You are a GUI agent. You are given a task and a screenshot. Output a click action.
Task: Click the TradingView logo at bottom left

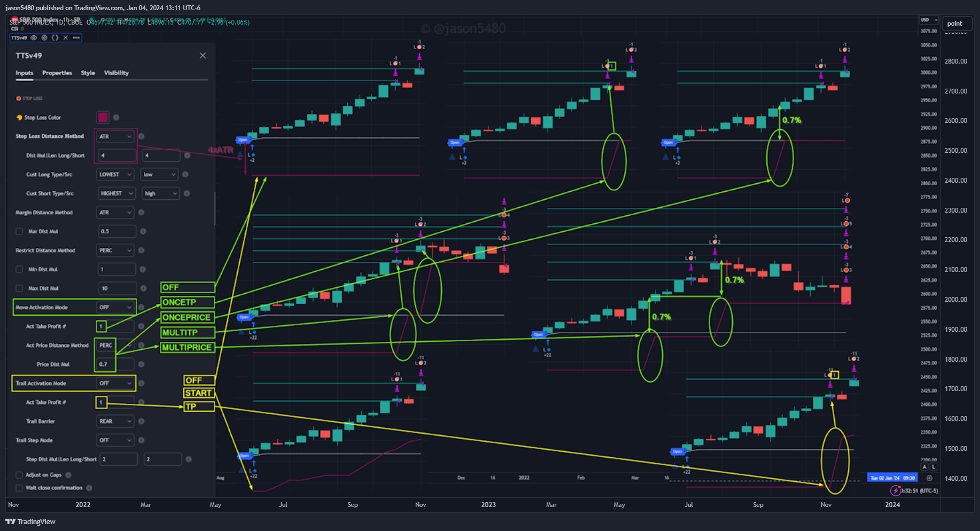tap(30, 521)
